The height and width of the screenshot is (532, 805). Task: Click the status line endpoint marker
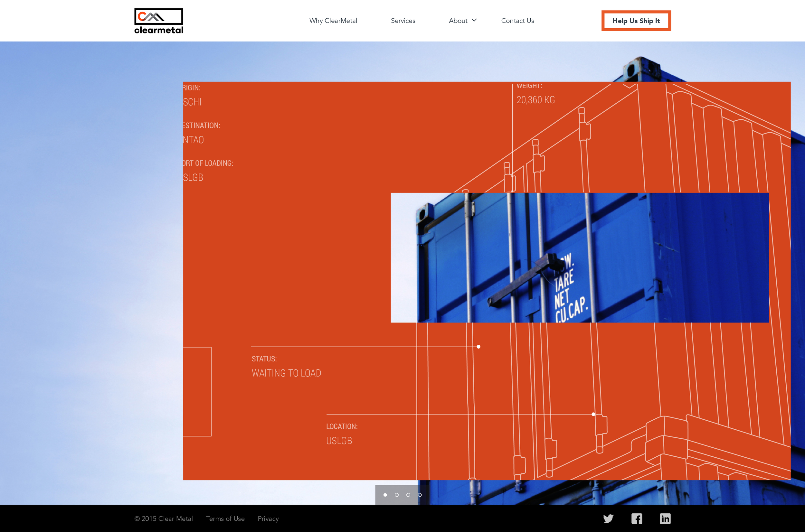[x=478, y=347]
